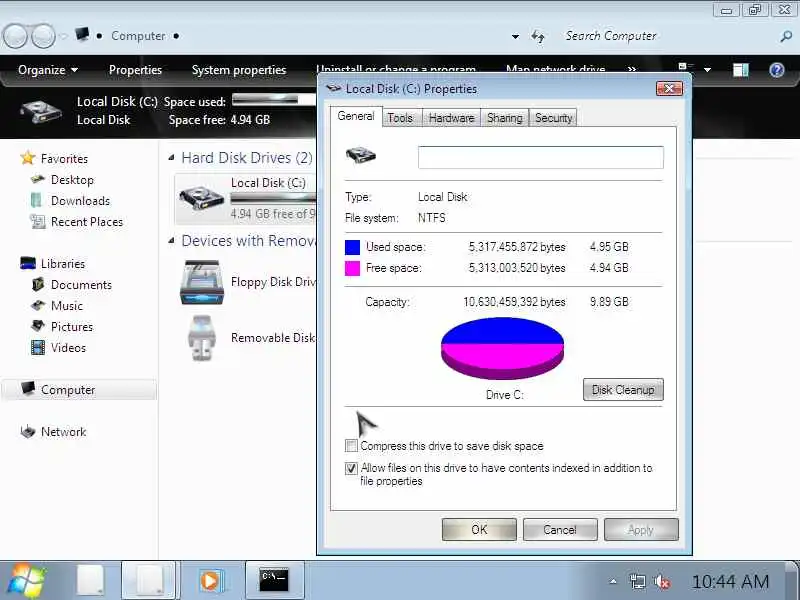
Task: Click the refresh icon beside address bar
Action: [x=538, y=36]
